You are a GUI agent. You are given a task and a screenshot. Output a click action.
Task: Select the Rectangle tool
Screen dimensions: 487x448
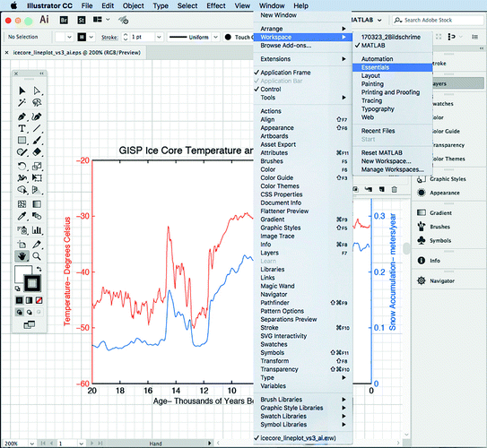coord(22,141)
